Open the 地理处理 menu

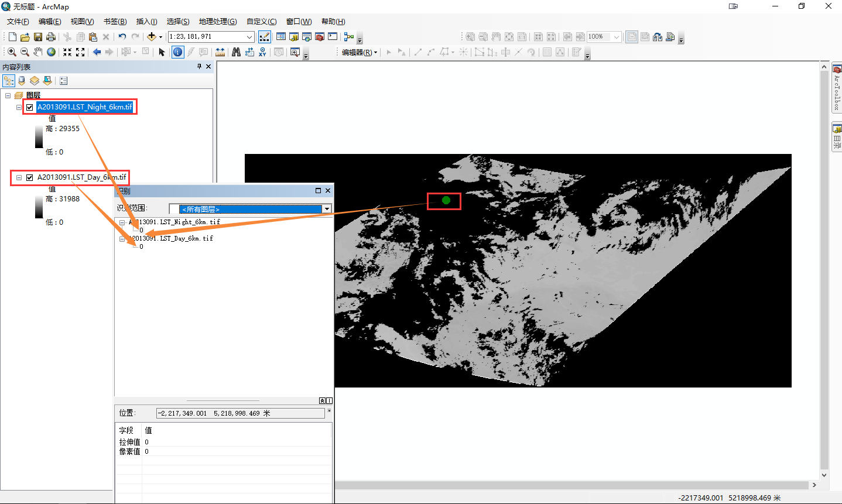pos(217,21)
